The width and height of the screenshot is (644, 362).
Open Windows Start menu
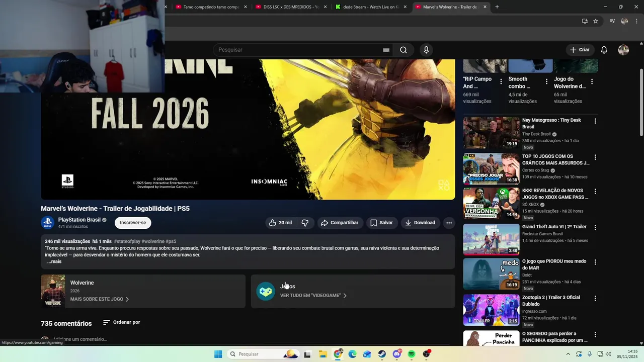pyautogui.click(x=218, y=354)
